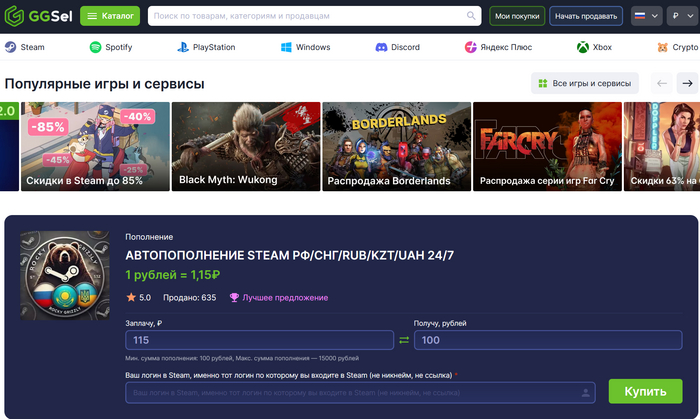Click the 5.0 star rating
This screenshot has height=419, width=700.
[x=139, y=298]
